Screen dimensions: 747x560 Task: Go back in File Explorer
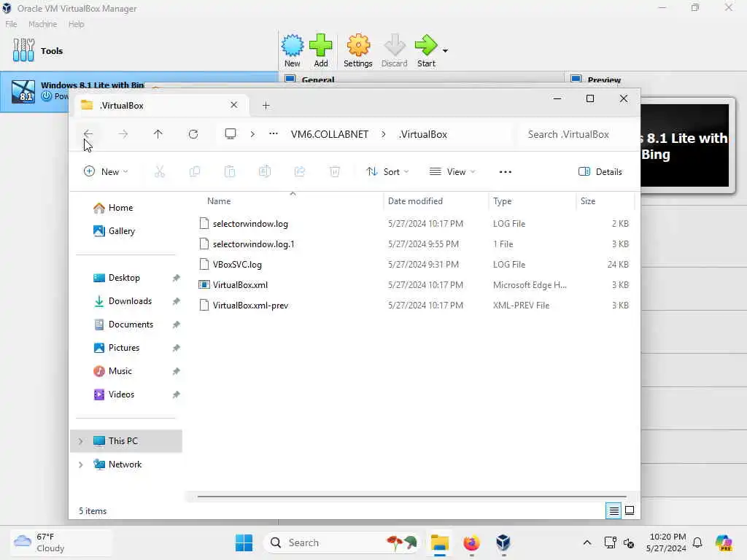(x=88, y=134)
